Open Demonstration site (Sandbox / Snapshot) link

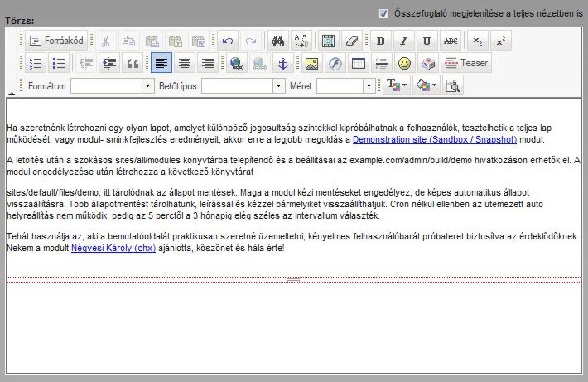pos(435,139)
